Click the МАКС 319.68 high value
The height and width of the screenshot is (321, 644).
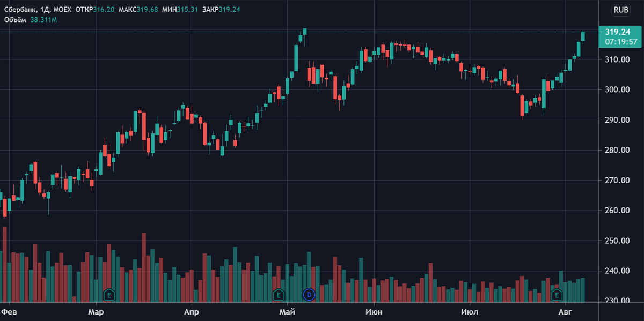[137, 10]
